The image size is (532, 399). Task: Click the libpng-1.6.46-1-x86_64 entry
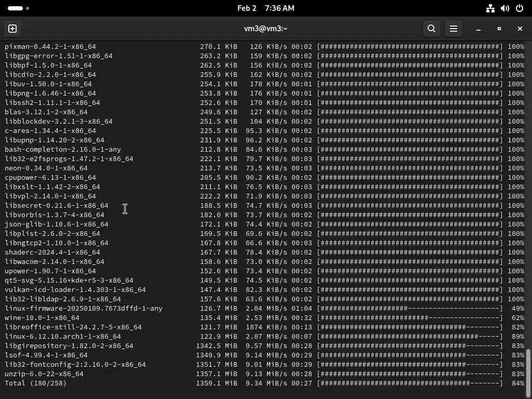[50, 93]
